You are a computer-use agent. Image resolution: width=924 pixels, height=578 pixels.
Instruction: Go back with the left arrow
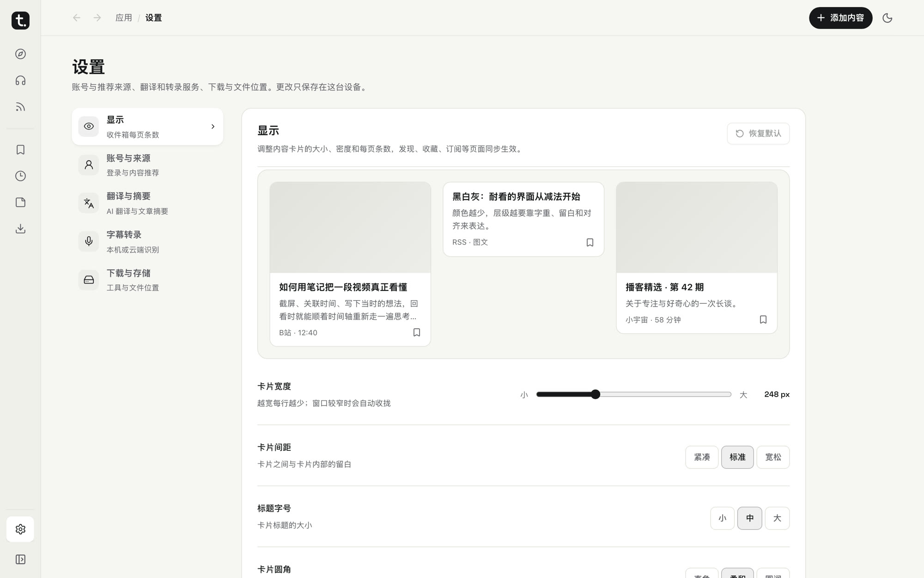[77, 18]
